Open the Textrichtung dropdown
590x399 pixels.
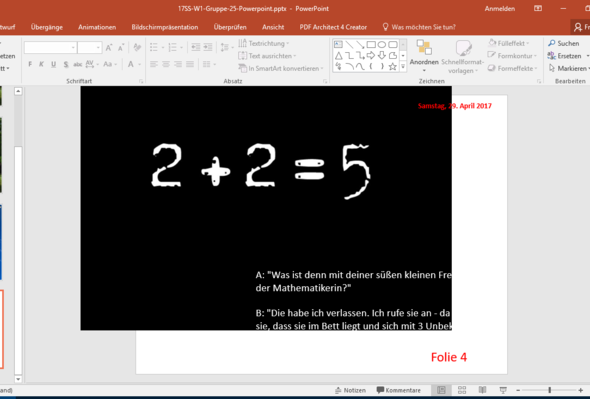coord(264,43)
